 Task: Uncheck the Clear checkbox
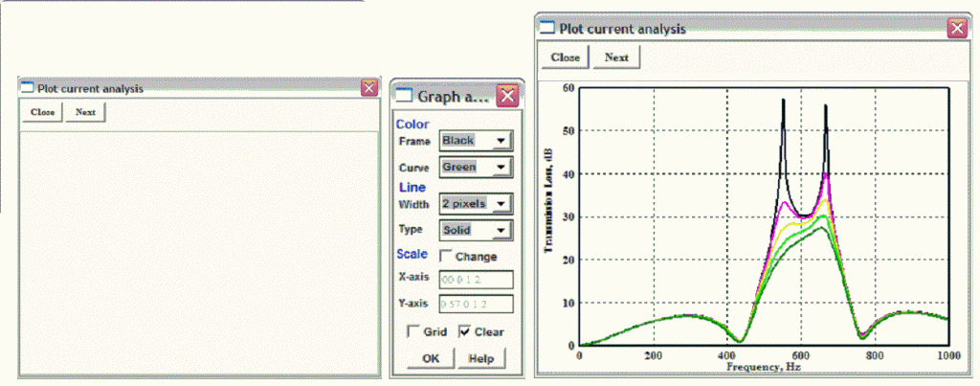click(x=464, y=332)
